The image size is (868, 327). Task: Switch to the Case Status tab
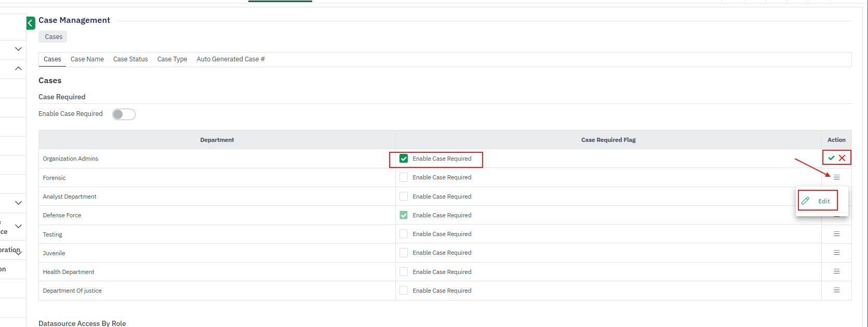[130, 59]
